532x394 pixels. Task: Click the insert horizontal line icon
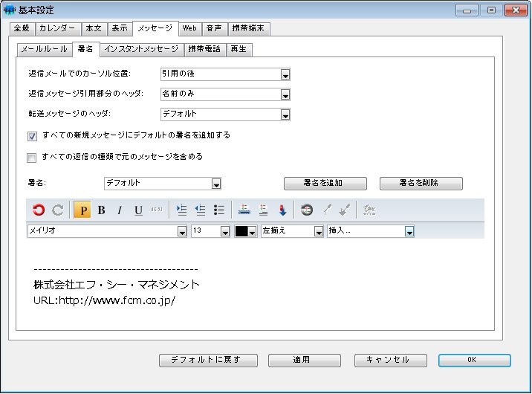[x=244, y=210]
